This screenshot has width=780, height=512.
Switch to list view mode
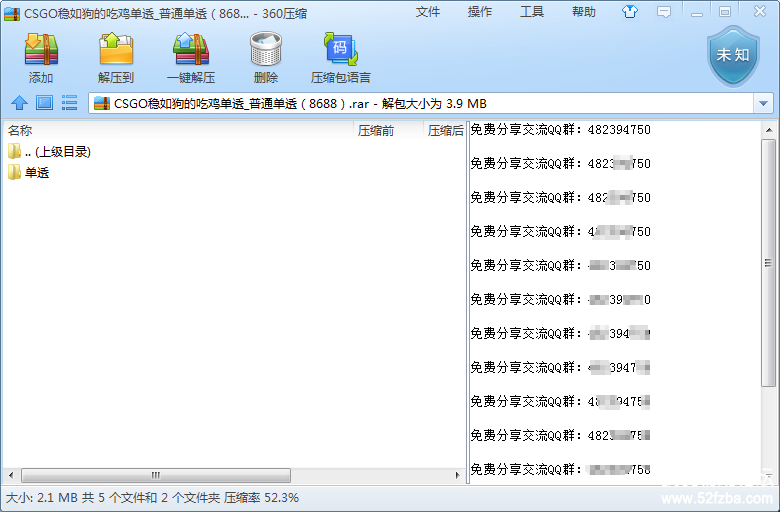[69, 103]
